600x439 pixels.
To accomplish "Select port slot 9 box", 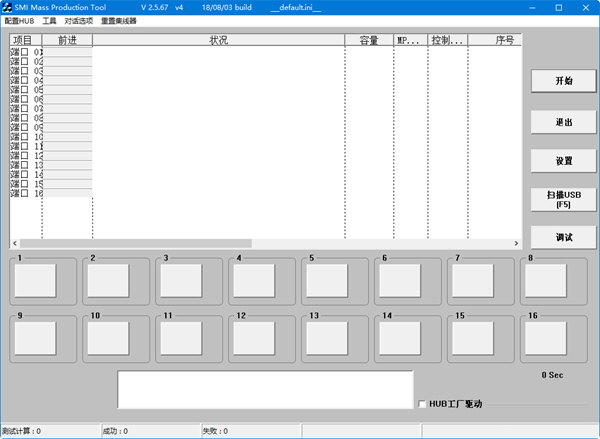I will (36, 338).
